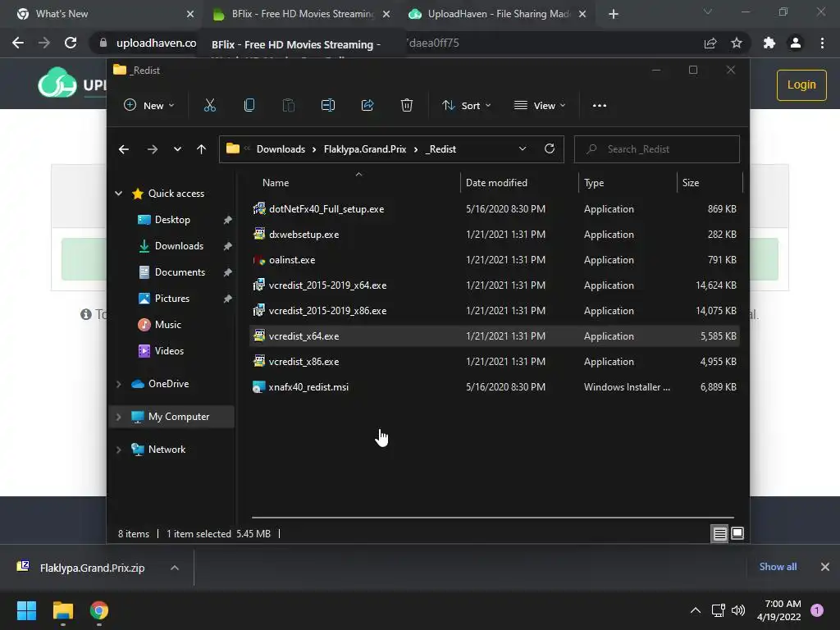Go forward in File Explorer navigation

click(x=152, y=149)
